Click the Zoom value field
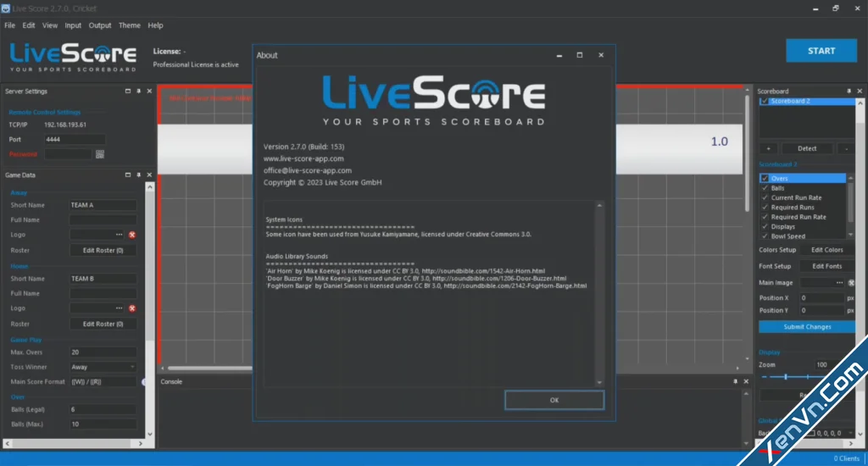Image resolution: width=868 pixels, height=466 pixels. pyautogui.click(x=828, y=364)
